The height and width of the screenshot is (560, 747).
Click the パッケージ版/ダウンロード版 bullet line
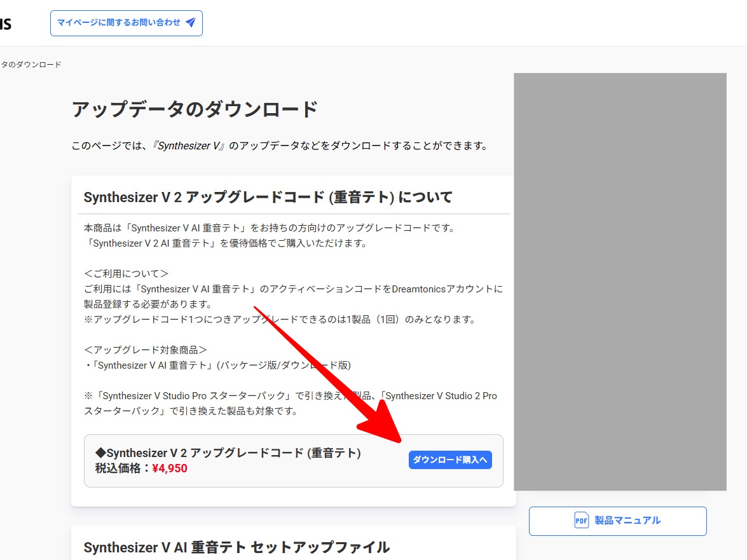click(217, 365)
